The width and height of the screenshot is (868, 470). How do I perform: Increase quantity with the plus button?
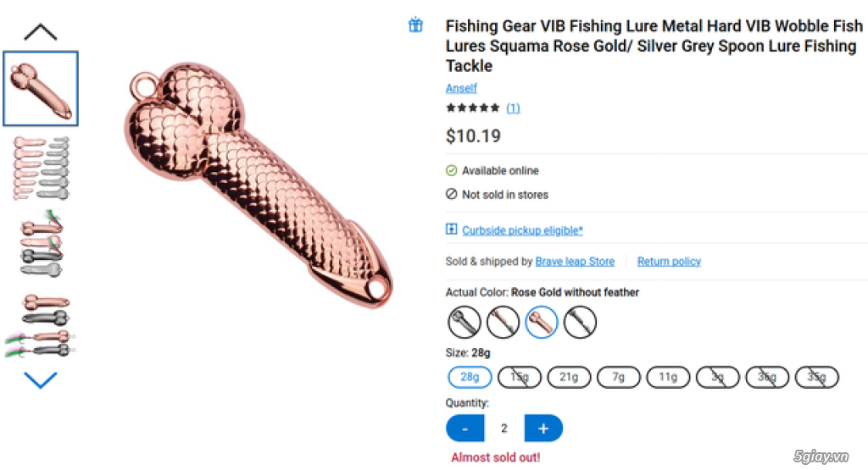pos(543,429)
